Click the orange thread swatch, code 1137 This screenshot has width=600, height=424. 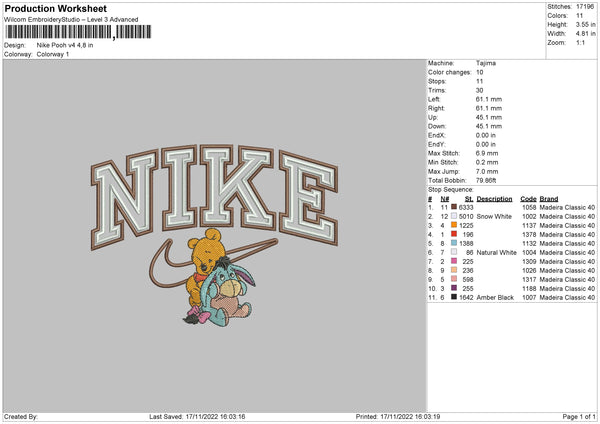(454, 225)
